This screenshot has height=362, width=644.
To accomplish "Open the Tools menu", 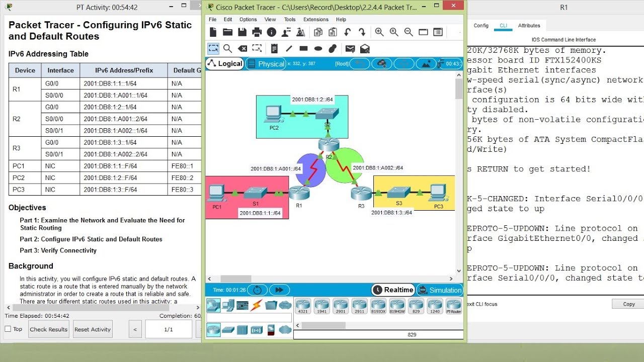I will point(290,20).
